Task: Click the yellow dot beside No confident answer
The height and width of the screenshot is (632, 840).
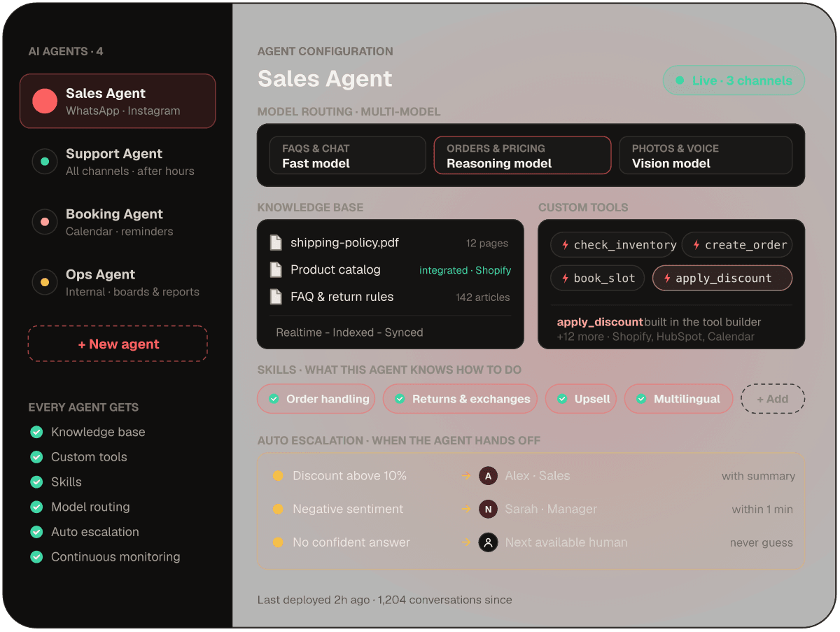Action: pyautogui.click(x=278, y=542)
